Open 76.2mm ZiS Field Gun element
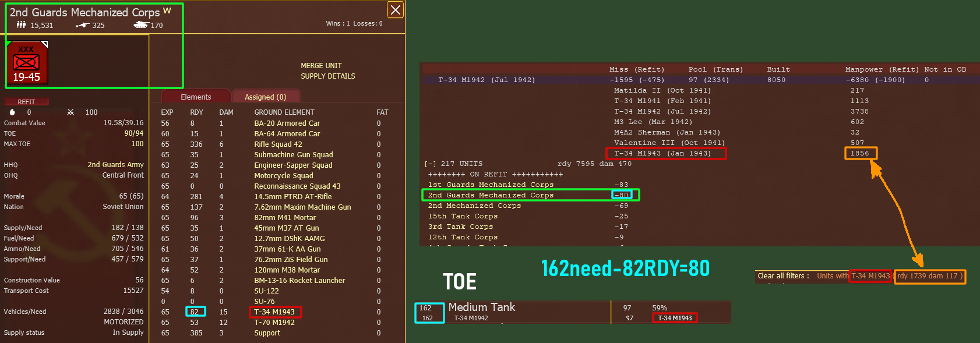The image size is (980, 343). [x=291, y=260]
